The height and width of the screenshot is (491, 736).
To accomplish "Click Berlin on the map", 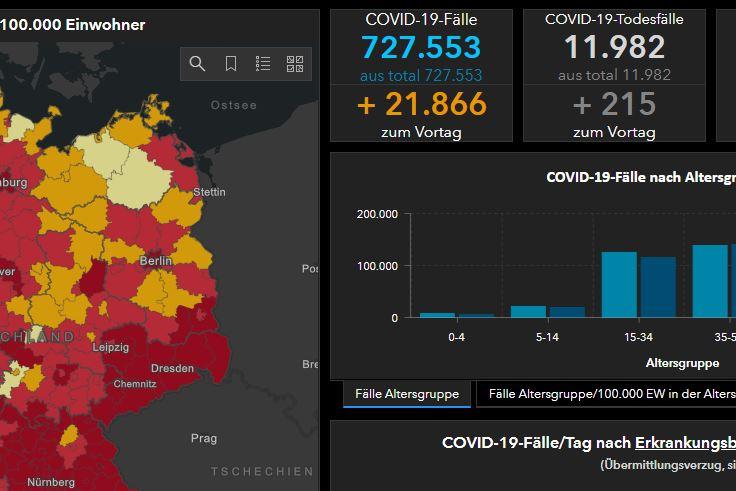I will click(157, 261).
